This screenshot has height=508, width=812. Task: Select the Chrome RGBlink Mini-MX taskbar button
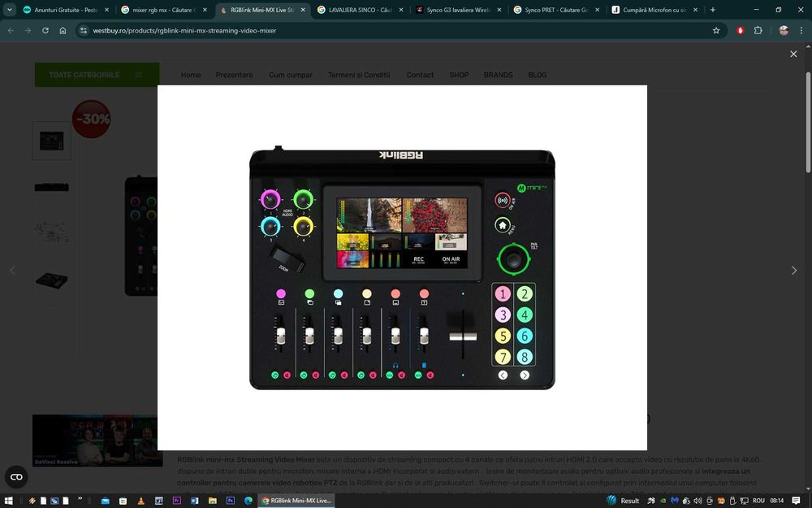[x=296, y=501]
